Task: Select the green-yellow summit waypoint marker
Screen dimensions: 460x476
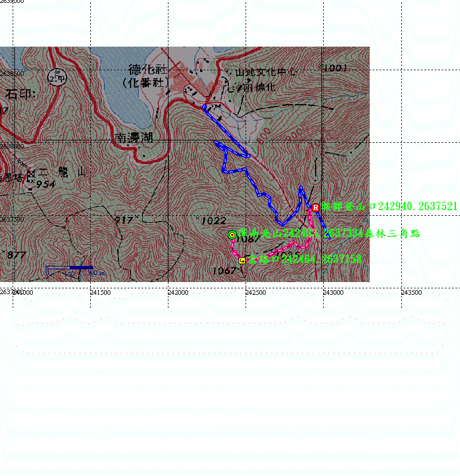Action: coord(232,234)
